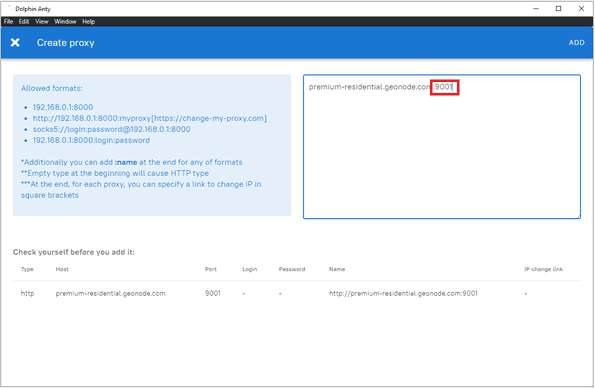Select the http://192.168.0.1:8000:myproxy format example
This screenshot has height=388, width=595.
tap(150, 118)
